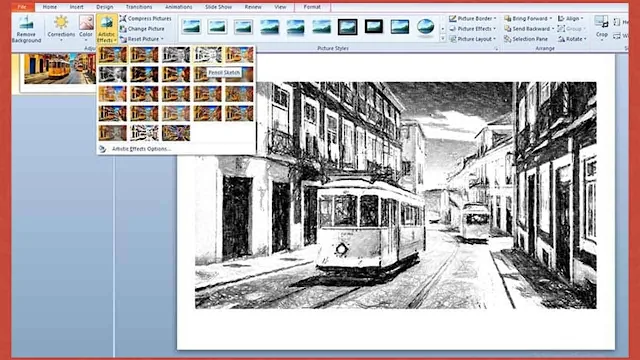Screen dimensions: 640x360
Task: Open the Corrections gallery
Action: 61,29
